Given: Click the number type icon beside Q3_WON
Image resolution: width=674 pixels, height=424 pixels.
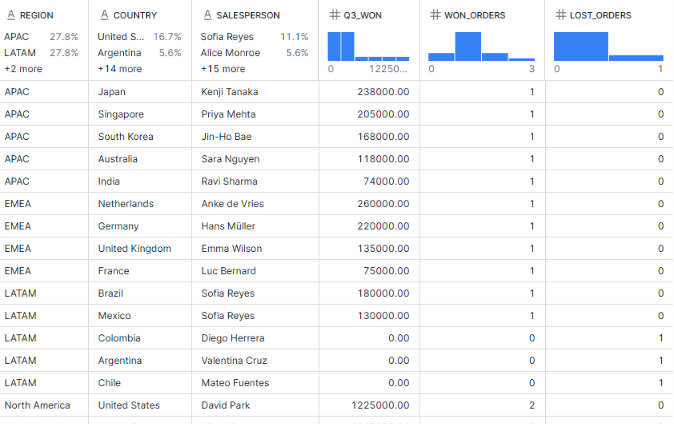Looking at the screenshot, I should (334, 15).
